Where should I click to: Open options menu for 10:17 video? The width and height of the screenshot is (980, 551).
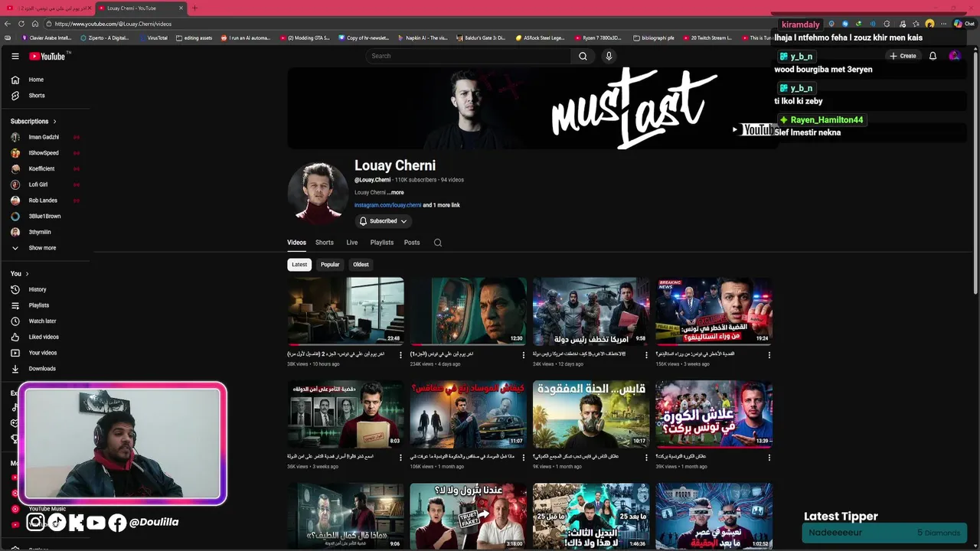pyautogui.click(x=646, y=458)
